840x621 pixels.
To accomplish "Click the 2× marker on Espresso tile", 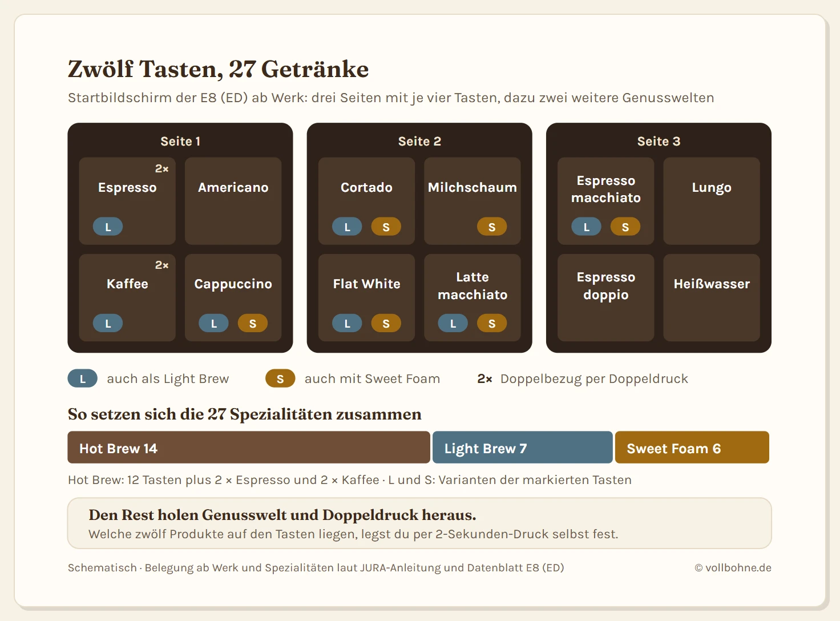I will [161, 168].
